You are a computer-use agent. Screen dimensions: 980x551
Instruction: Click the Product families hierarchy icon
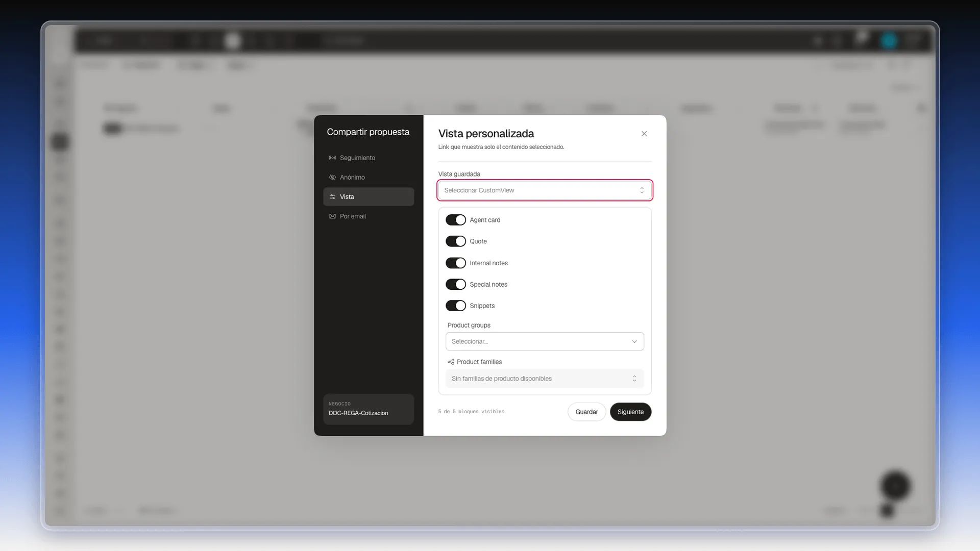(x=451, y=362)
